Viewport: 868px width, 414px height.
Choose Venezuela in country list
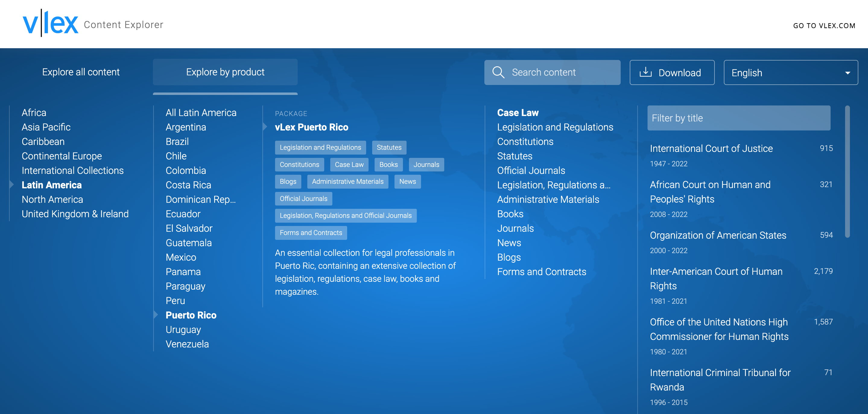coord(187,344)
